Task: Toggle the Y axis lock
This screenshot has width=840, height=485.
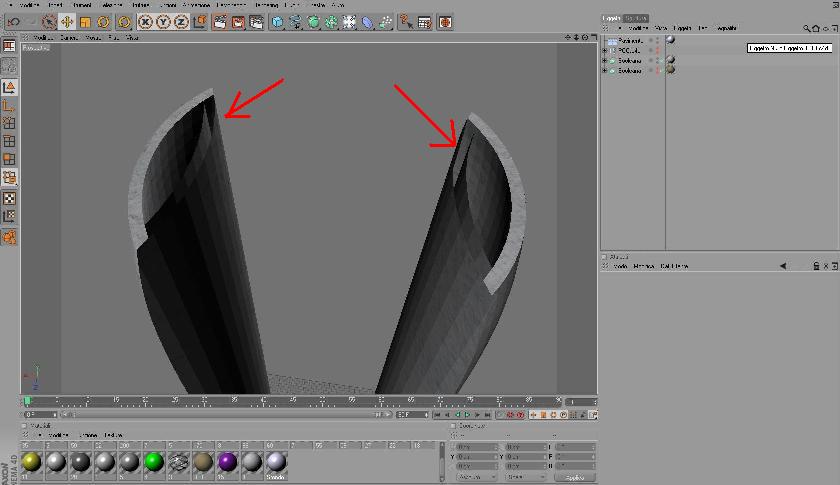Action: pos(163,22)
